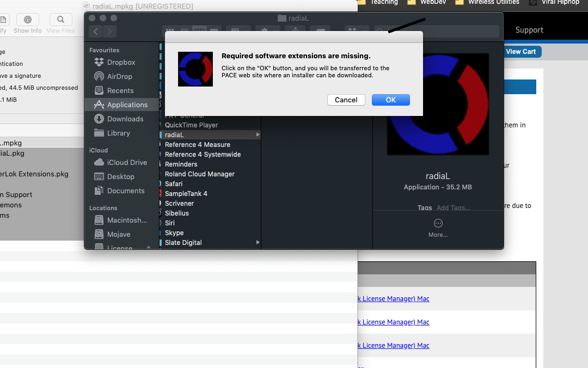
Task: Open first License Manager Mac link
Action: coord(394,299)
